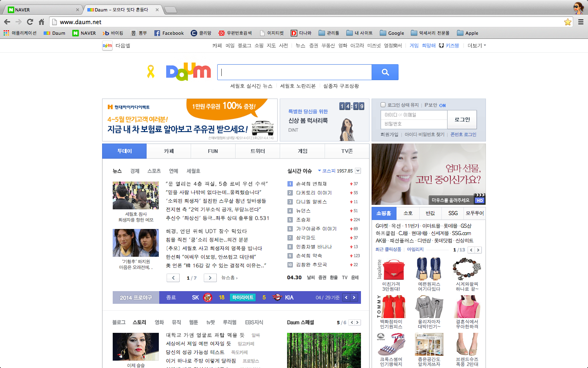
Task: Click the Daum logo
Action: click(x=188, y=72)
